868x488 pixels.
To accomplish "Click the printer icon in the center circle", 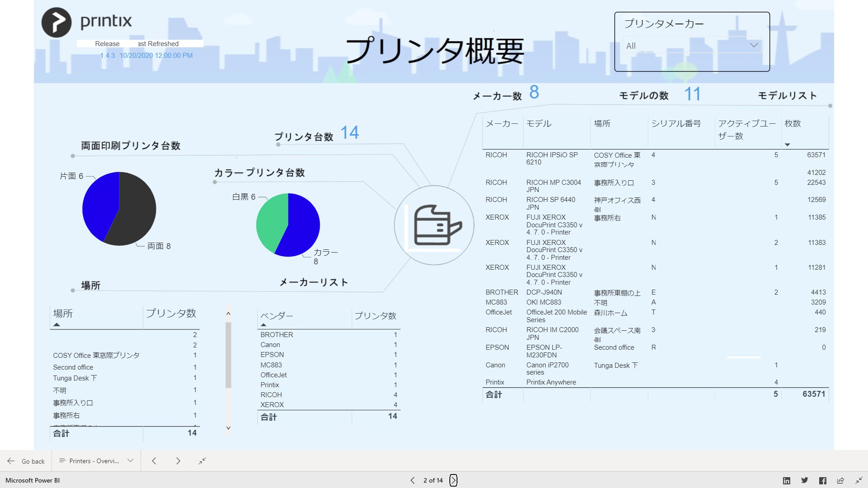I will (437, 225).
